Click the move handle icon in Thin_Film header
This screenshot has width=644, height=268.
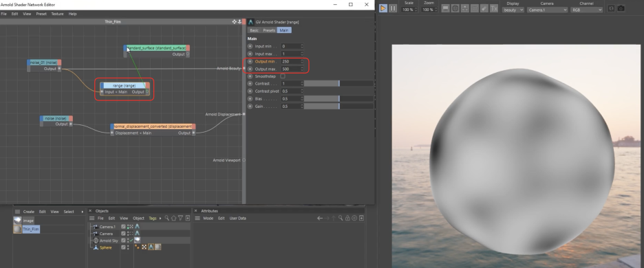click(234, 21)
